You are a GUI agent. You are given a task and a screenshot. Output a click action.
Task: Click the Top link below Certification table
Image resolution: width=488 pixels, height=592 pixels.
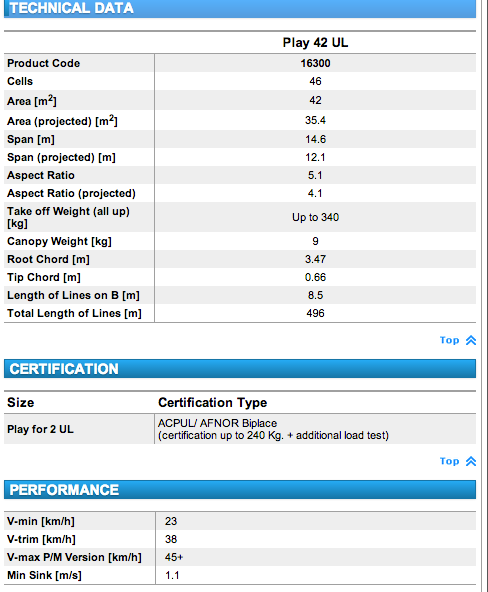[449, 461]
